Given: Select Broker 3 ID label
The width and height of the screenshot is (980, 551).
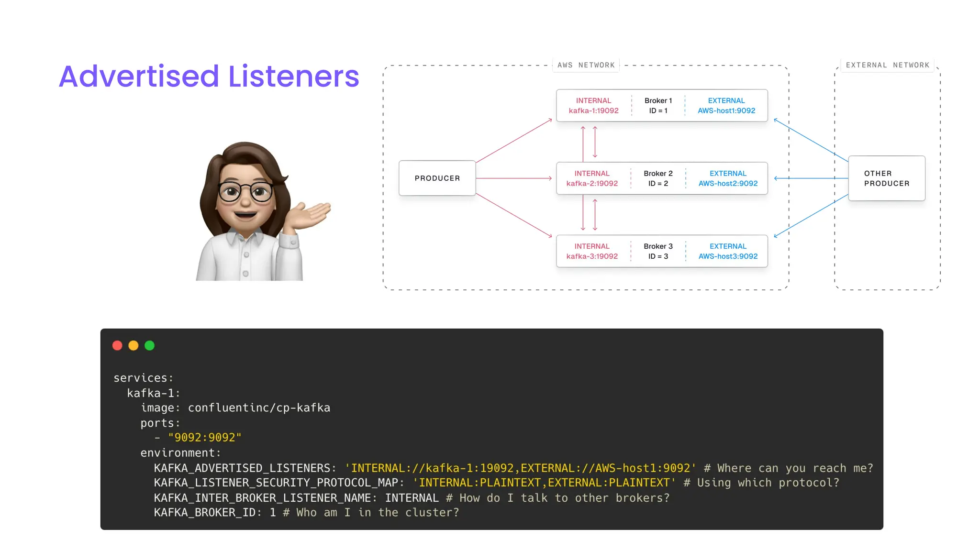Looking at the screenshot, I should point(658,251).
